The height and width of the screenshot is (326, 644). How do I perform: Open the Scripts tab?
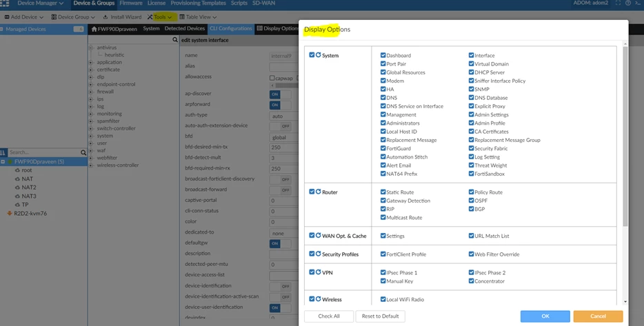click(x=239, y=3)
